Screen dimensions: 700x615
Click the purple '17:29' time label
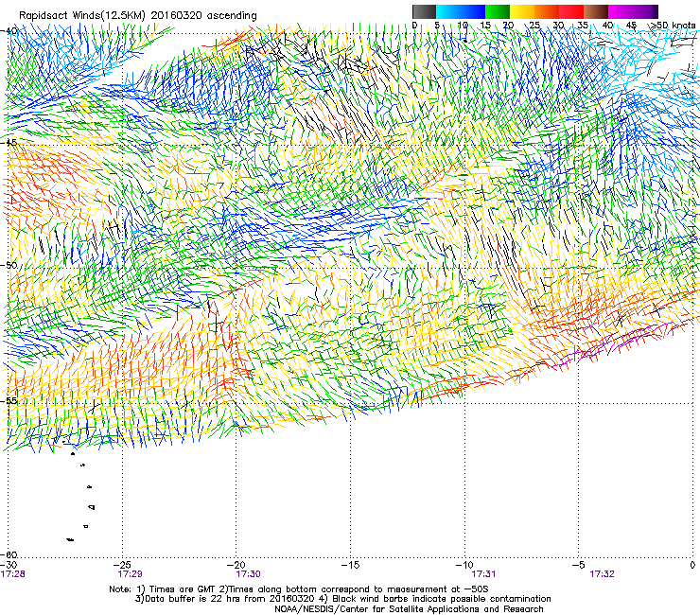pyautogui.click(x=130, y=574)
